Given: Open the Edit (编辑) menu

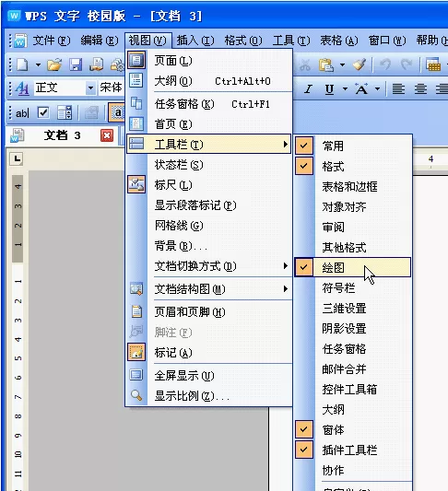Looking at the screenshot, I should click(100, 41).
